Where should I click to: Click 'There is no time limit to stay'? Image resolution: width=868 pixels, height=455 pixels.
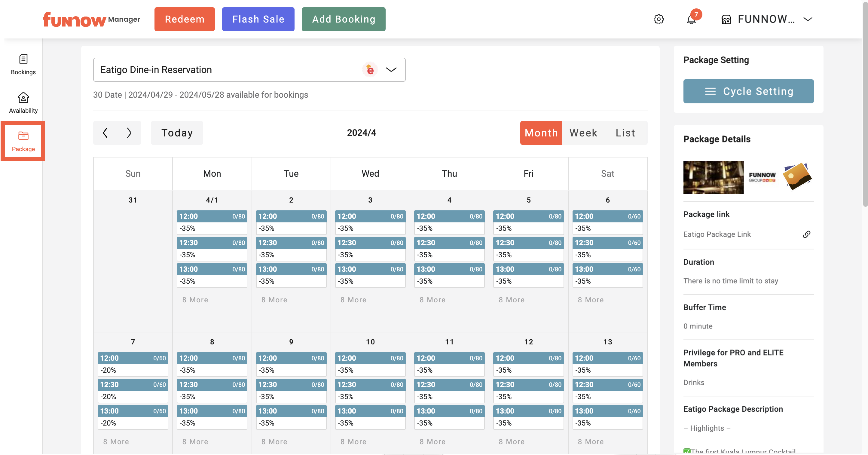(731, 281)
